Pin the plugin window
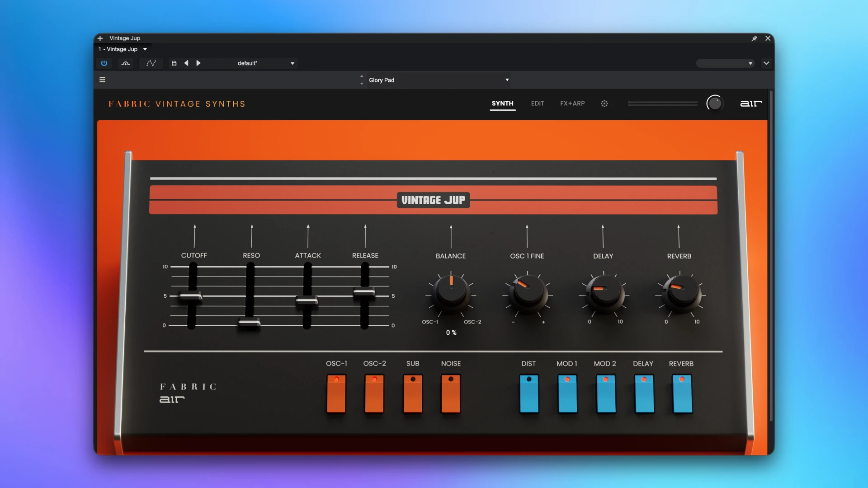Image resolution: width=868 pixels, height=488 pixels. pos(754,38)
